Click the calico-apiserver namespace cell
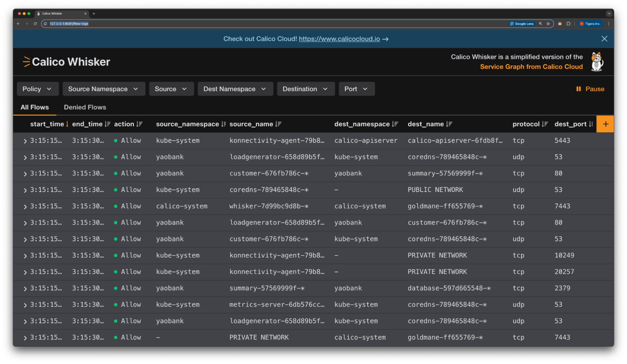Viewport: 627px width, 364px height. 366,141
